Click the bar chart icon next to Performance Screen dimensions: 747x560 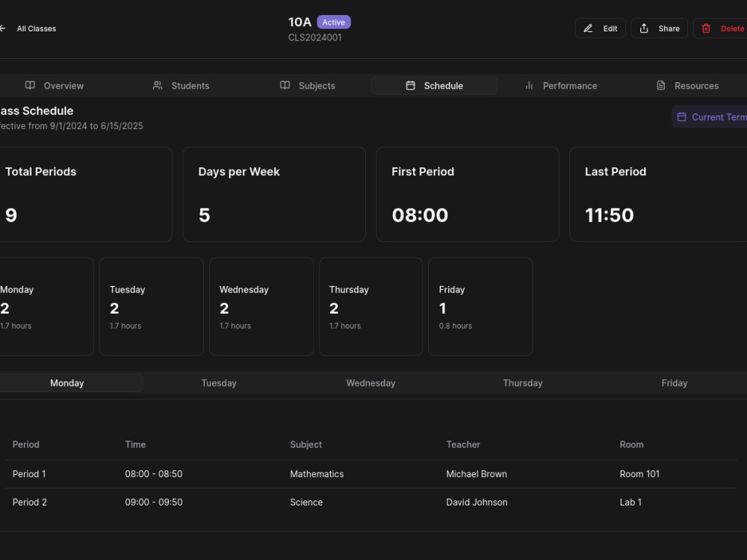coord(529,85)
